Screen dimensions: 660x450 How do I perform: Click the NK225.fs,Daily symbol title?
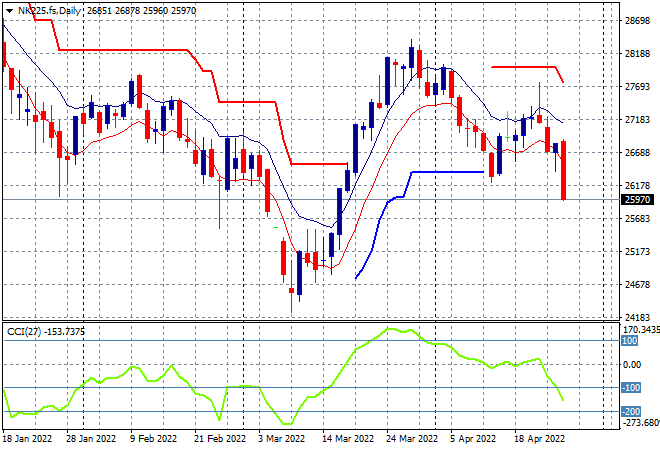point(50,9)
